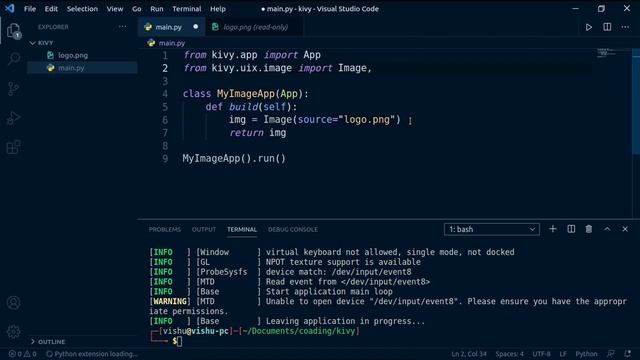Change encoding via UTF-8 status entry

[x=541, y=354]
